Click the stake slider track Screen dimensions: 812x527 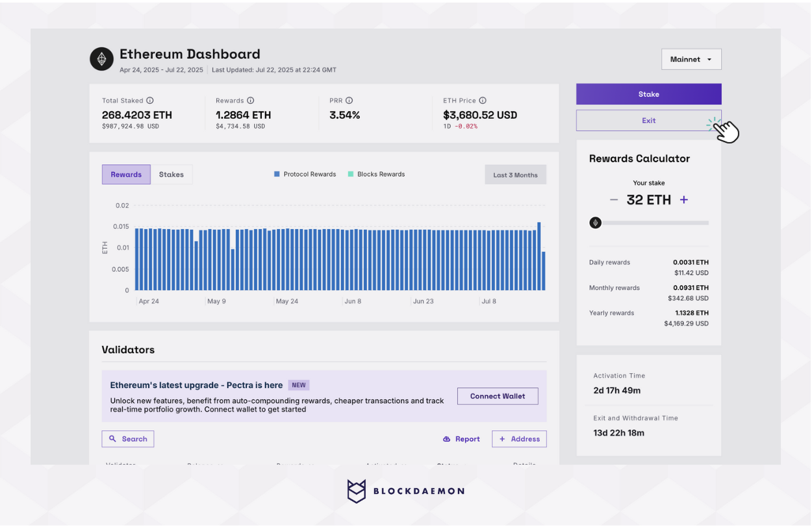pyautogui.click(x=655, y=223)
